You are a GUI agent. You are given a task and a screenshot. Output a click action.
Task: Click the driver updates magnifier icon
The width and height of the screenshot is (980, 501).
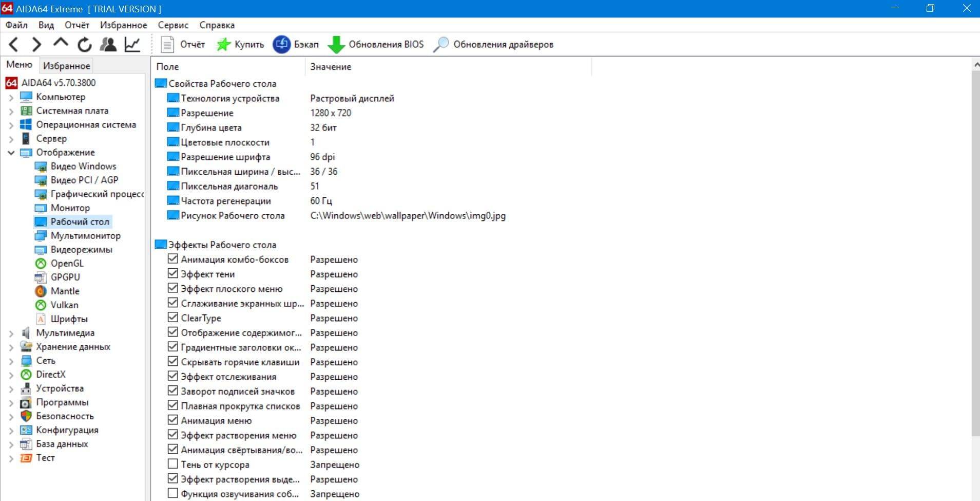coord(440,45)
